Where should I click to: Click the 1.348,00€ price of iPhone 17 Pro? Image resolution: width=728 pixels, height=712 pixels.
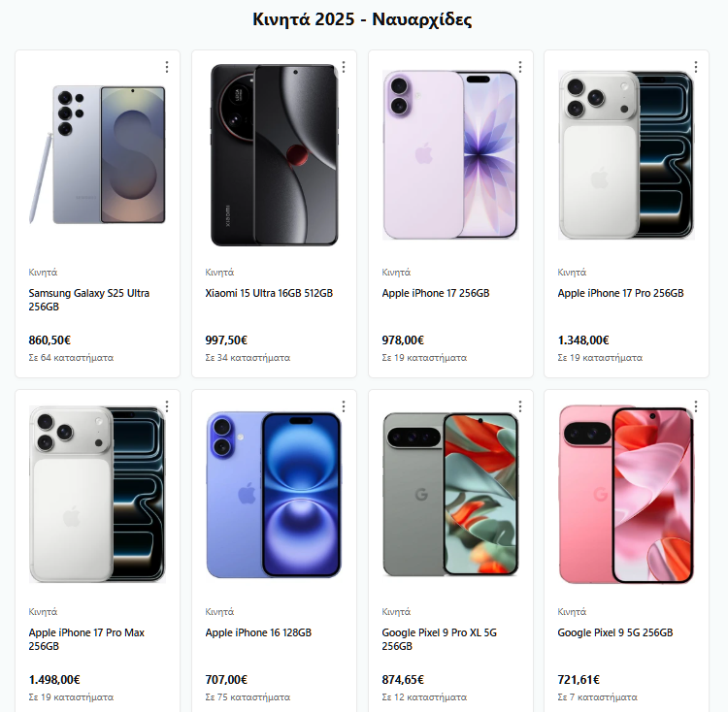click(x=583, y=340)
